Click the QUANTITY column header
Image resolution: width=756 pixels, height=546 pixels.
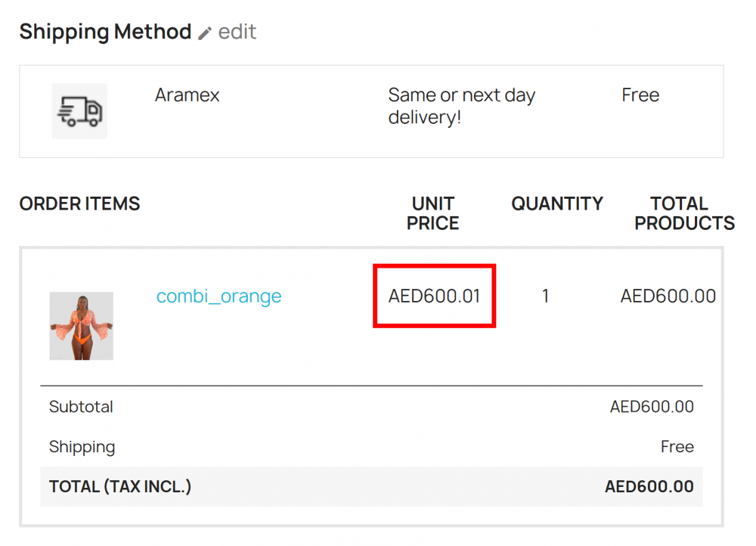(x=557, y=203)
